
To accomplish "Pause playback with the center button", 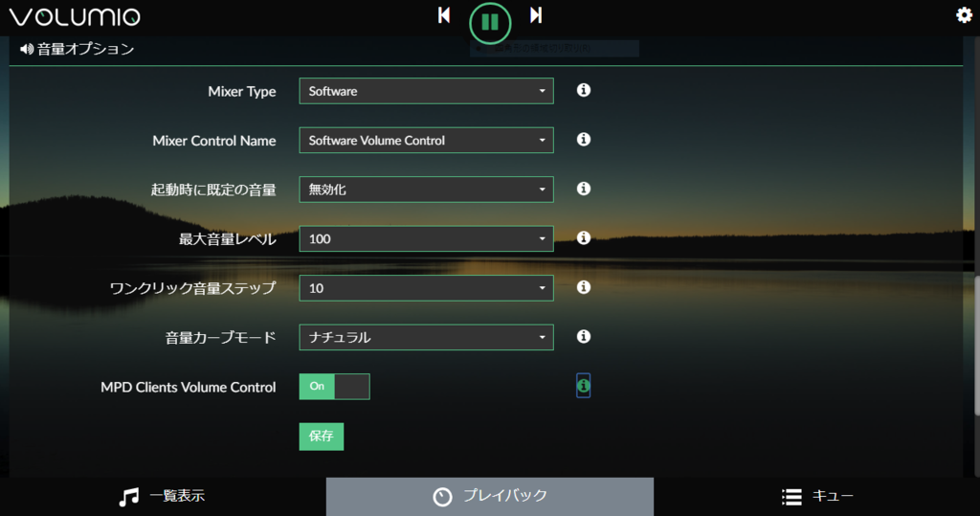I will click(x=490, y=23).
